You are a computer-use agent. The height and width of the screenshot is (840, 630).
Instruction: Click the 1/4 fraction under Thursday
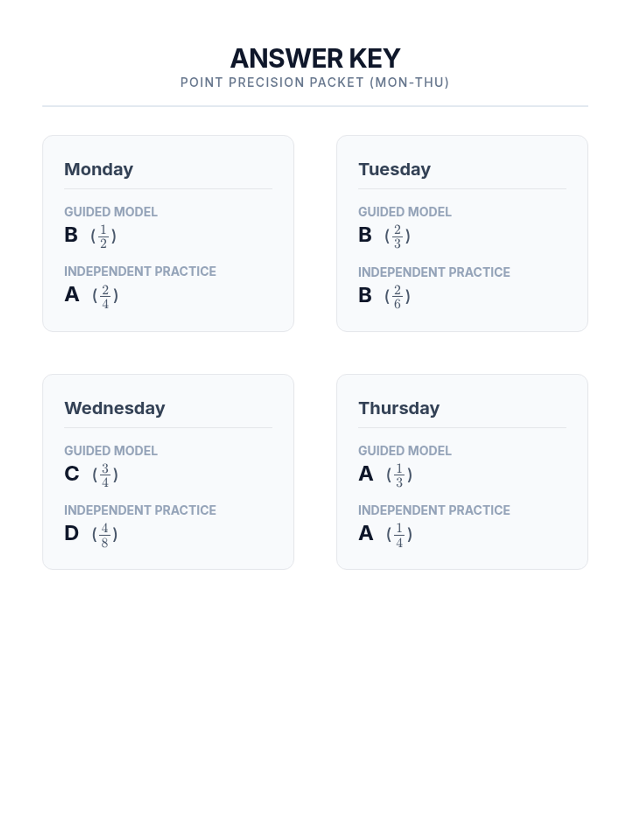pyautogui.click(x=399, y=535)
